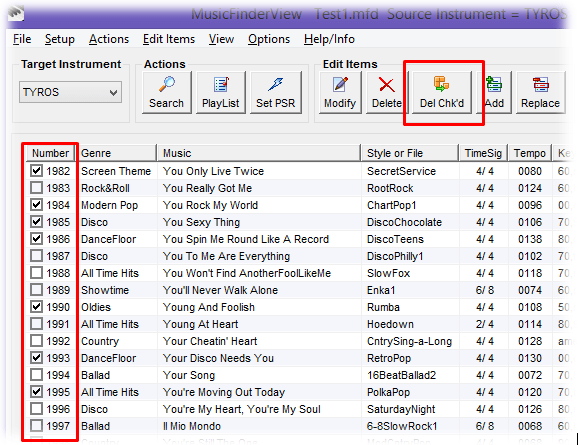Open the PlayList tool
This screenshot has width=578, height=445.
pos(220,93)
